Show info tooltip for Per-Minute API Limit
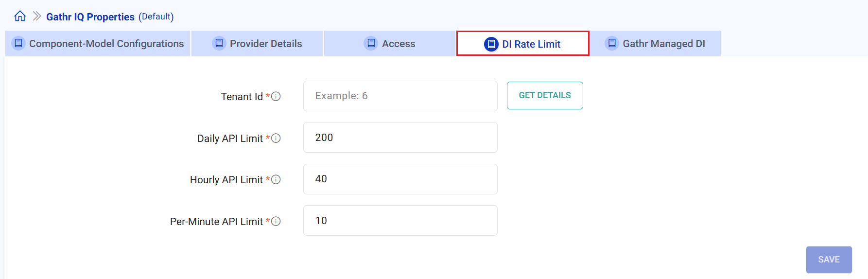Viewport: 868px width, 279px height. (276, 221)
